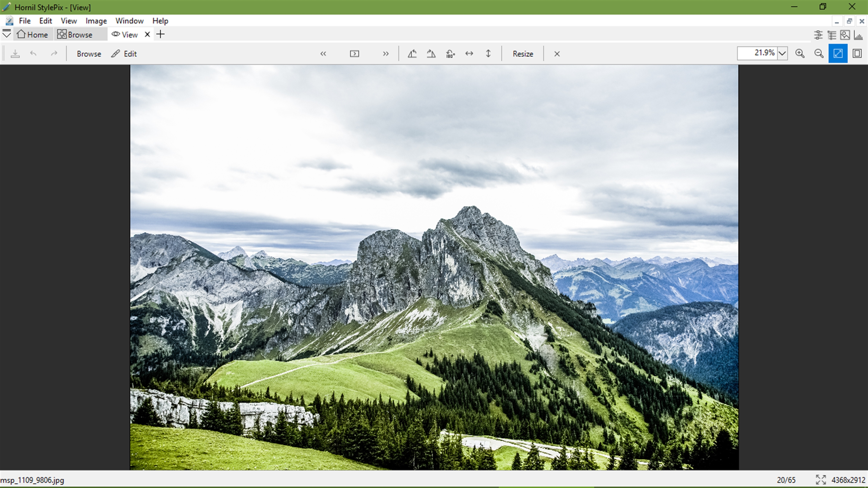Click the Edit button with the pencil
Screen dimensions: 868x488
124,54
